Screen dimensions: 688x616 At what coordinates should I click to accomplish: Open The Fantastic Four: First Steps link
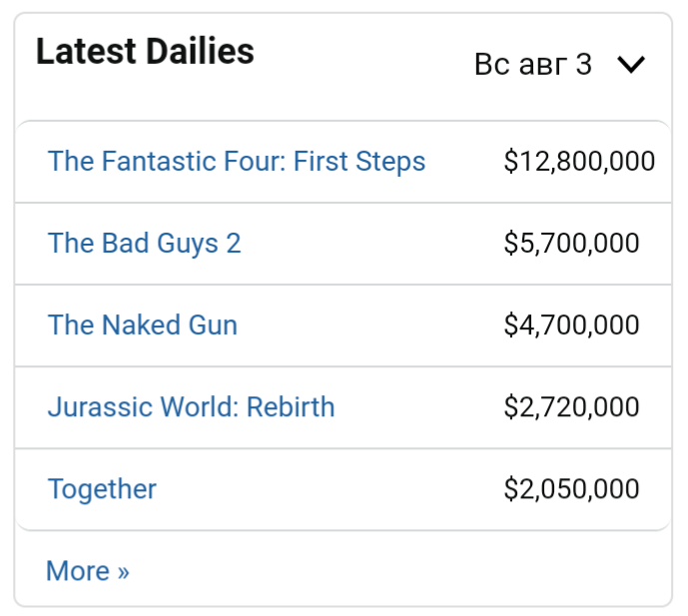coord(237,161)
